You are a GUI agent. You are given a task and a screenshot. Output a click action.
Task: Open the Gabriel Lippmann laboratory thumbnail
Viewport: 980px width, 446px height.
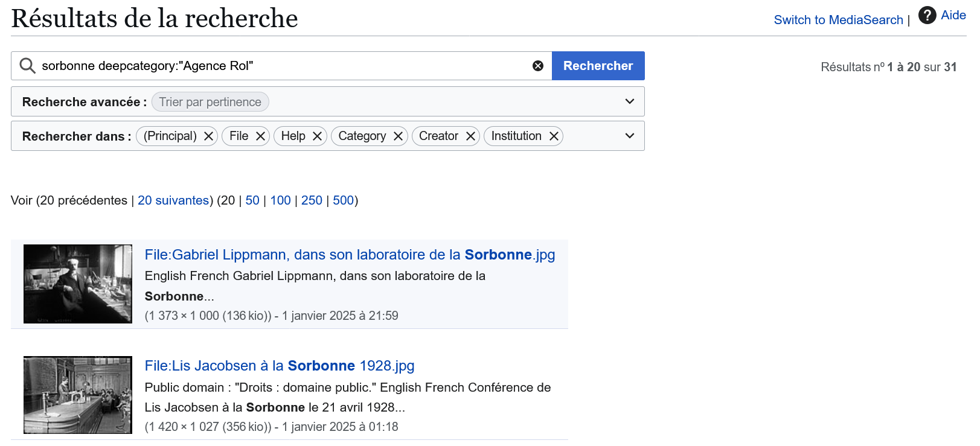(78, 284)
